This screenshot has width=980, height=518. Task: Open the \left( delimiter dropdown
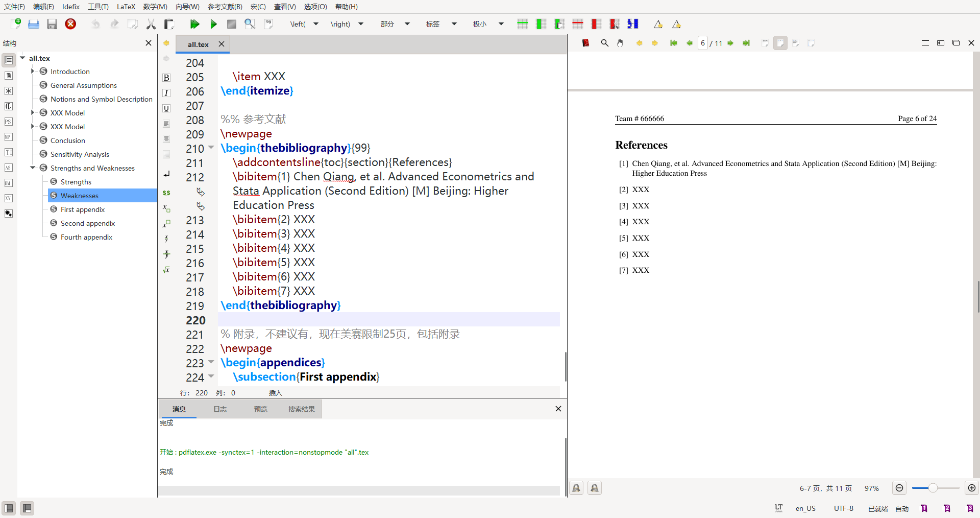(x=316, y=24)
